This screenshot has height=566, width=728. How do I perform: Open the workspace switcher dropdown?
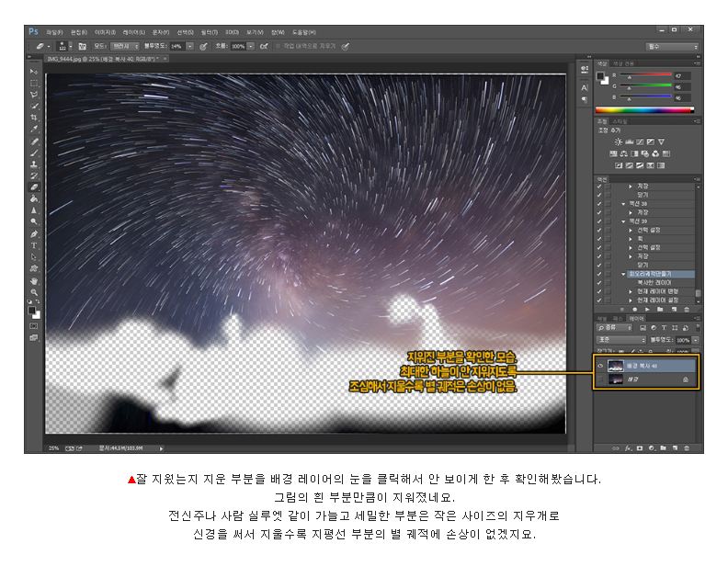(672, 46)
